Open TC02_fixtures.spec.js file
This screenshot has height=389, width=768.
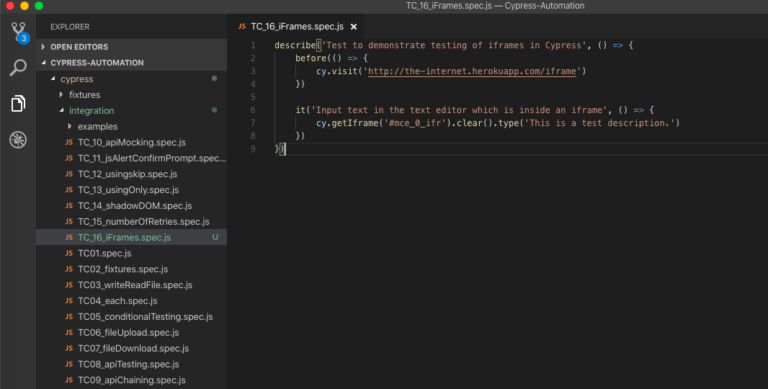tap(131, 269)
